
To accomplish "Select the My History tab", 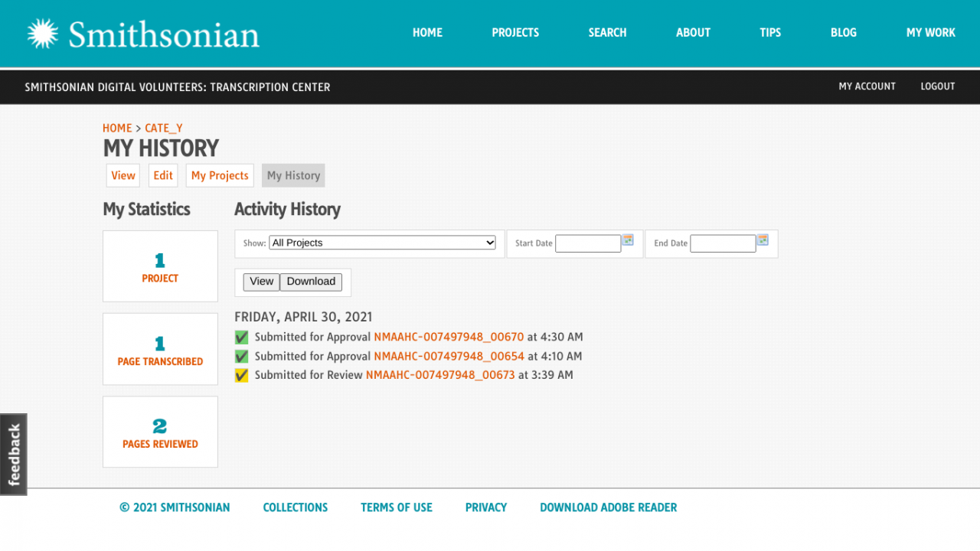I will click(293, 175).
